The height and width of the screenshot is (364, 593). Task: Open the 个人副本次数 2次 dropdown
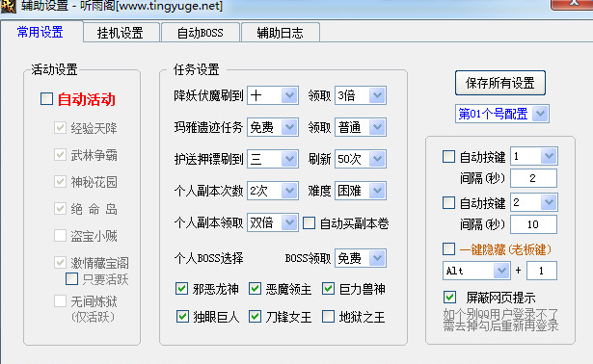273,191
